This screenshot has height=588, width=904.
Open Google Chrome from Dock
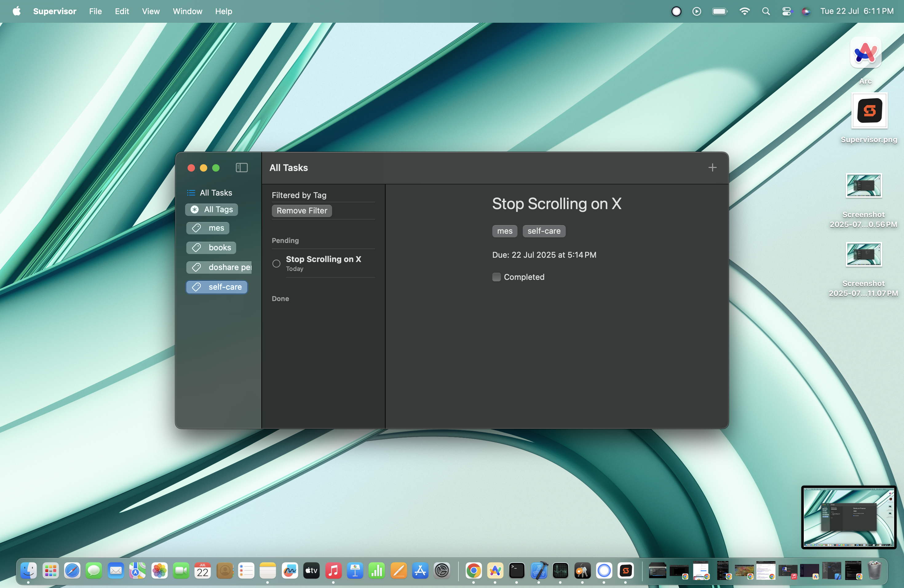tap(474, 570)
